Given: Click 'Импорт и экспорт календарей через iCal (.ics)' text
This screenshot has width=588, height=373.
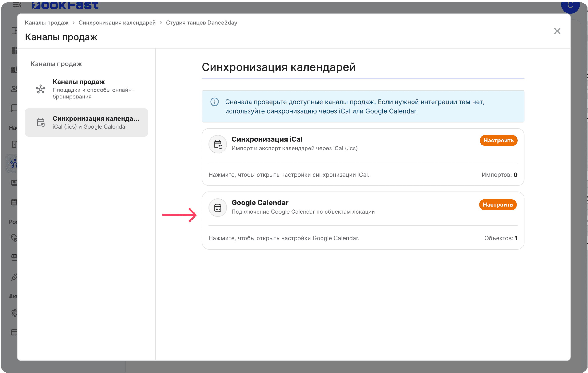Looking at the screenshot, I should 294,148.
